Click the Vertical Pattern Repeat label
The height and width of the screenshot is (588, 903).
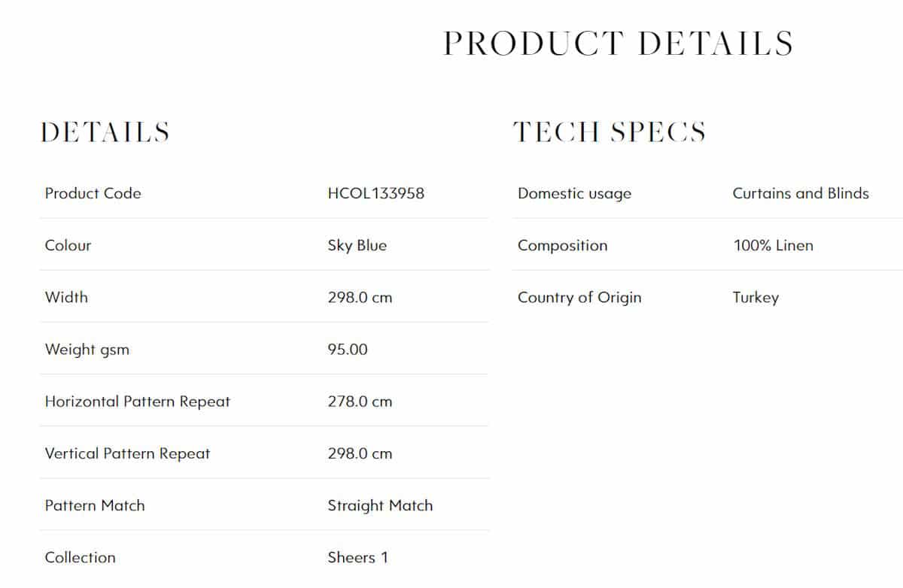pos(127,453)
